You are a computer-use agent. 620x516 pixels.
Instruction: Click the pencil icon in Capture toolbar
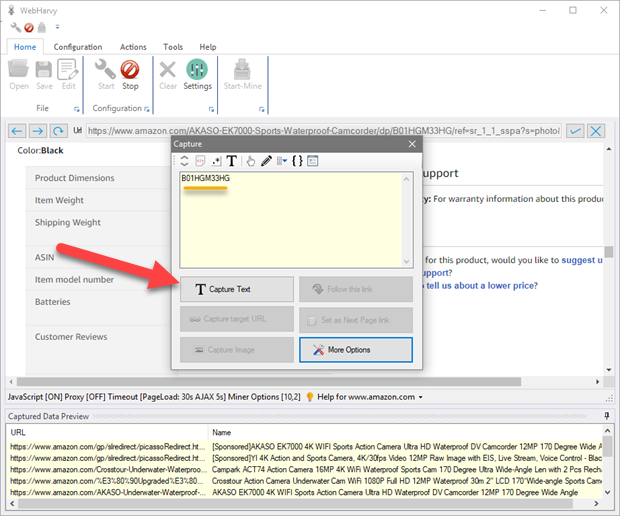click(266, 160)
